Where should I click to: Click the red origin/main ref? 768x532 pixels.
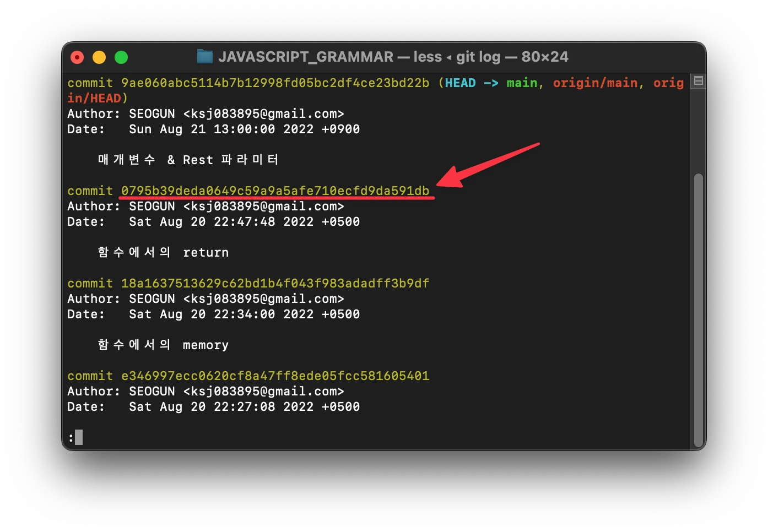(x=595, y=83)
